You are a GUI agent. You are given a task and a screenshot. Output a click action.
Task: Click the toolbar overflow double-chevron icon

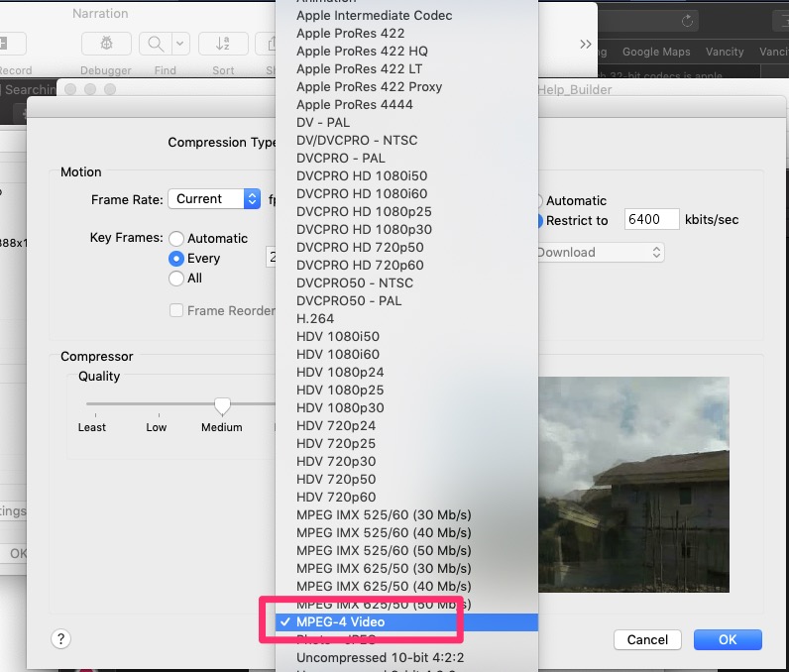(586, 45)
